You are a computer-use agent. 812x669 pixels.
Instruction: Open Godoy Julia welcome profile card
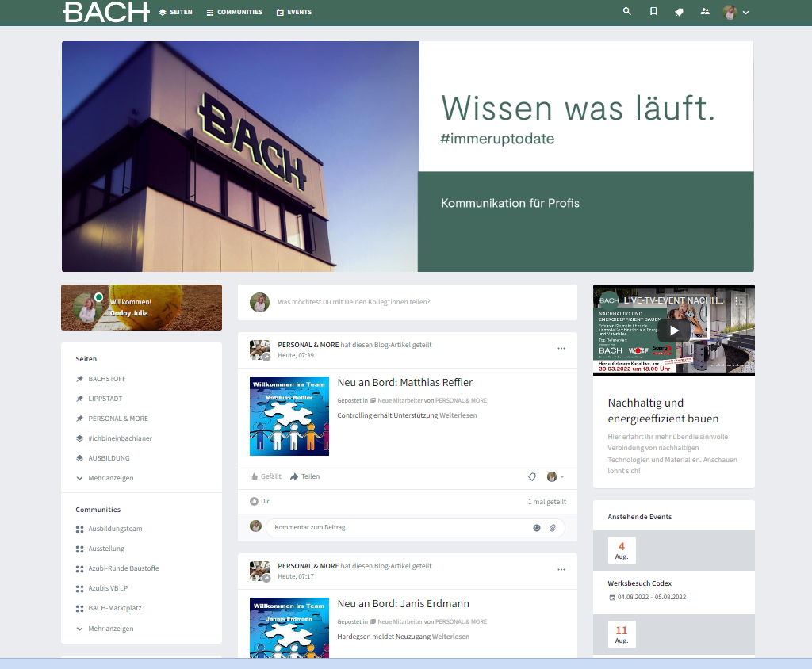(x=141, y=308)
